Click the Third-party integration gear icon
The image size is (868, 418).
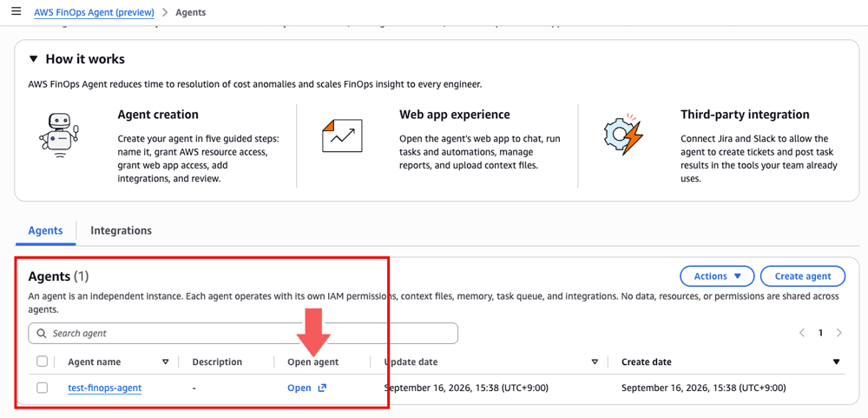point(622,135)
